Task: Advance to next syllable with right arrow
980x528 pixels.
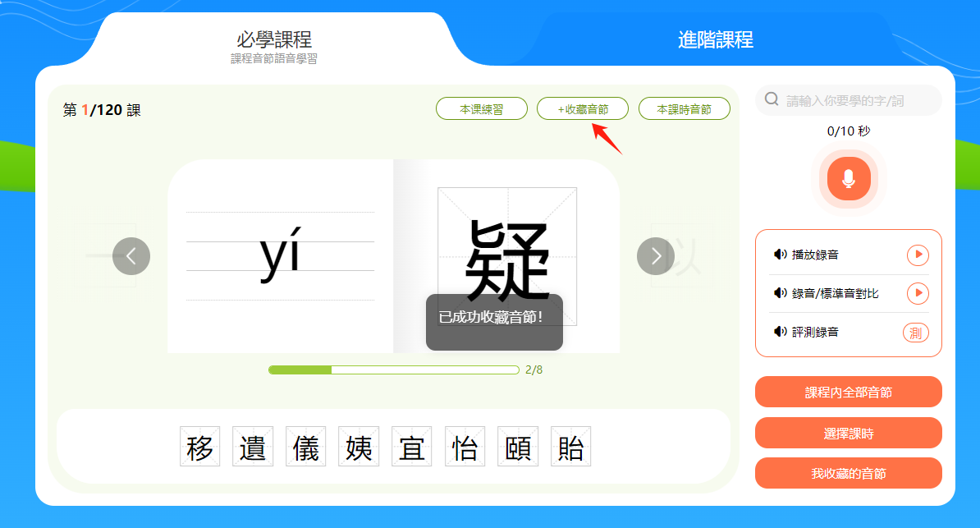Action: click(x=656, y=256)
